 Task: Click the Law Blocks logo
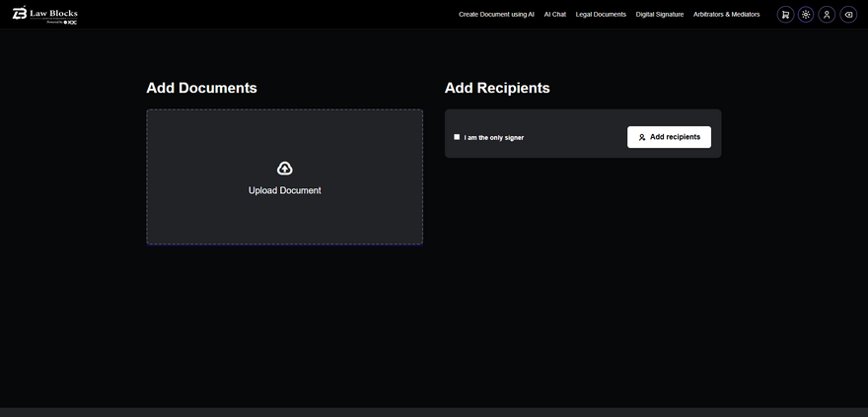tap(45, 13)
